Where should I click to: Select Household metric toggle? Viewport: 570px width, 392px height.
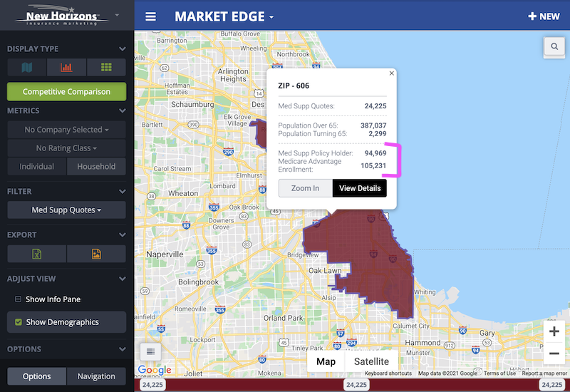[96, 167]
